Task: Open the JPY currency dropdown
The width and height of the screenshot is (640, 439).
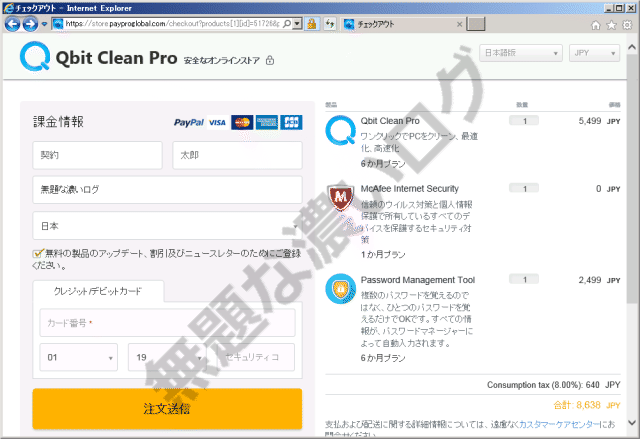Action: pos(594,53)
